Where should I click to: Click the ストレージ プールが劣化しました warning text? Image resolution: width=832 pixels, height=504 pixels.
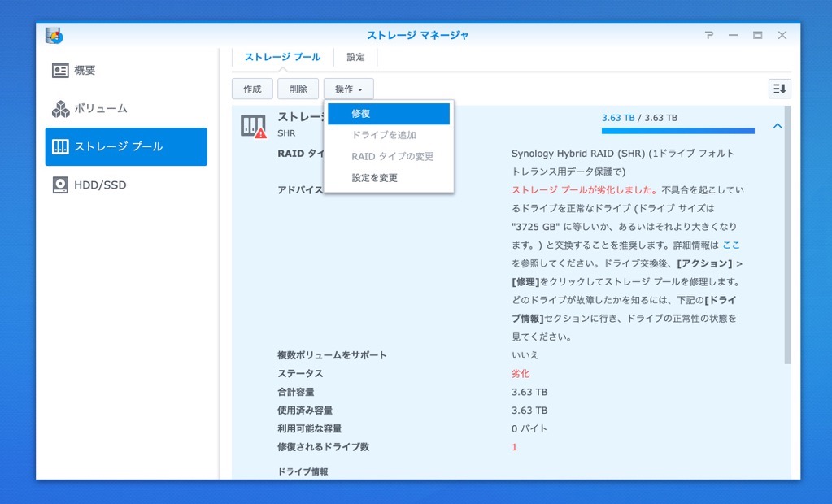(584, 190)
